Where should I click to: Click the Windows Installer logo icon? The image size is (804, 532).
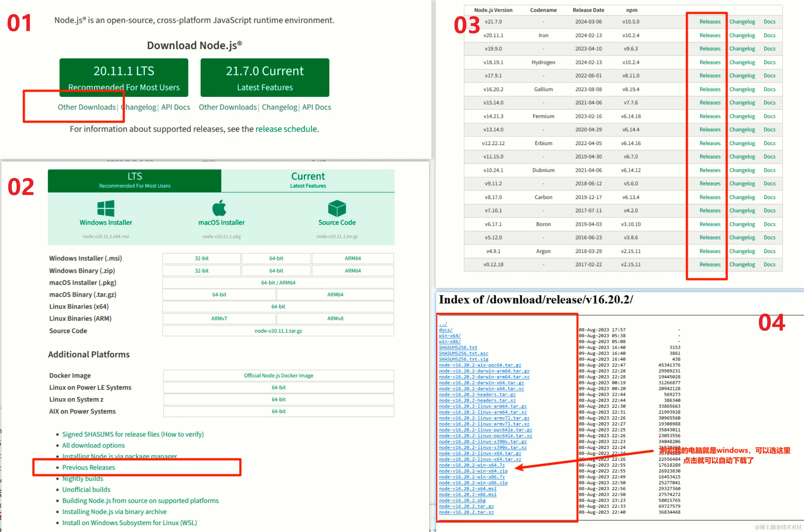106,208
